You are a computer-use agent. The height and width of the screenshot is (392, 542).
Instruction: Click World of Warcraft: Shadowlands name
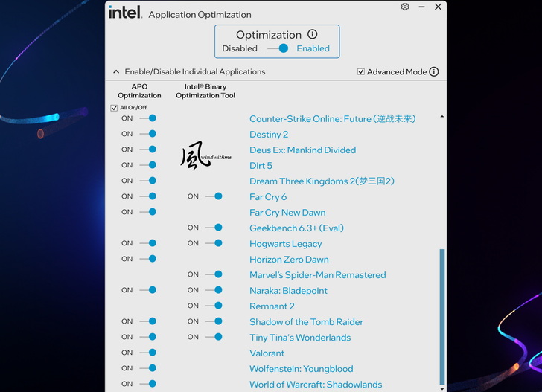coord(316,385)
